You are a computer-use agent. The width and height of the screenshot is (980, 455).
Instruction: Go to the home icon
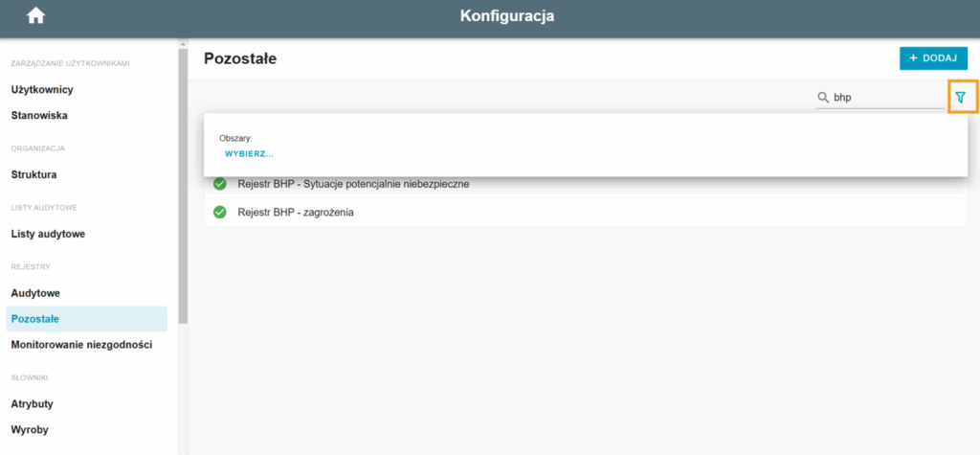[x=36, y=16]
